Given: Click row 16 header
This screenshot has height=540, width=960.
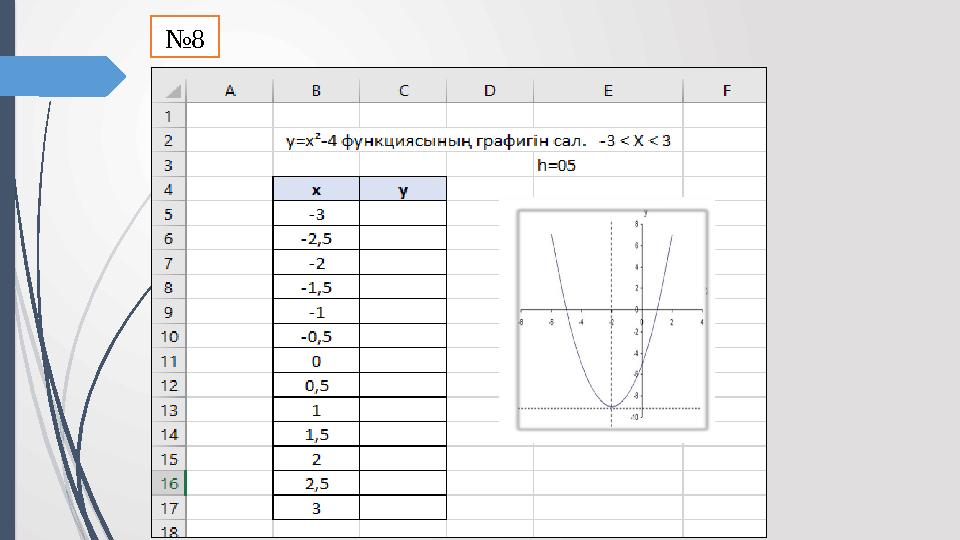Looking at the screenshot, I should coord(168,483).
